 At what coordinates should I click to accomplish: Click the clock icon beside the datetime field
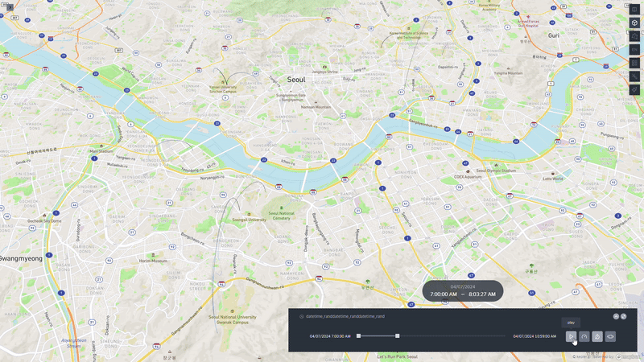(301, 316)
